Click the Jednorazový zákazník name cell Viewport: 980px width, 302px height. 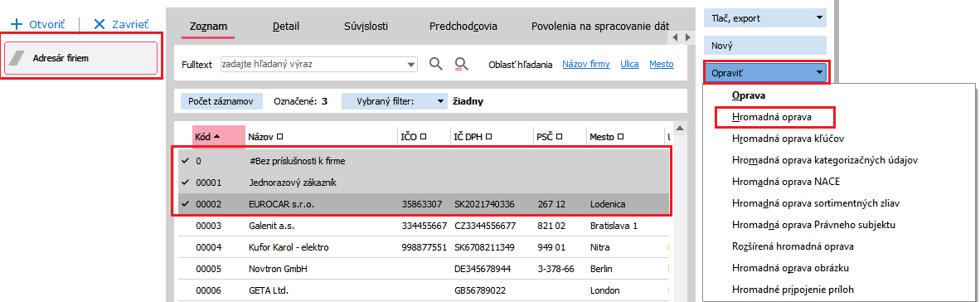click(x=294, y=183)
